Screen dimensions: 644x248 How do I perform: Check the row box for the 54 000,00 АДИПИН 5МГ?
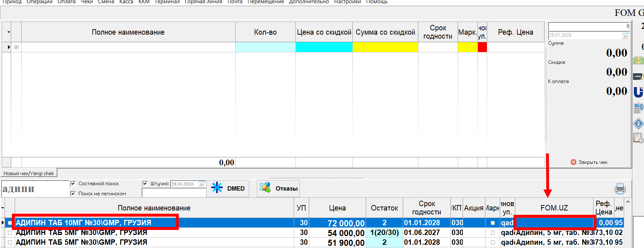pos(10,232)
